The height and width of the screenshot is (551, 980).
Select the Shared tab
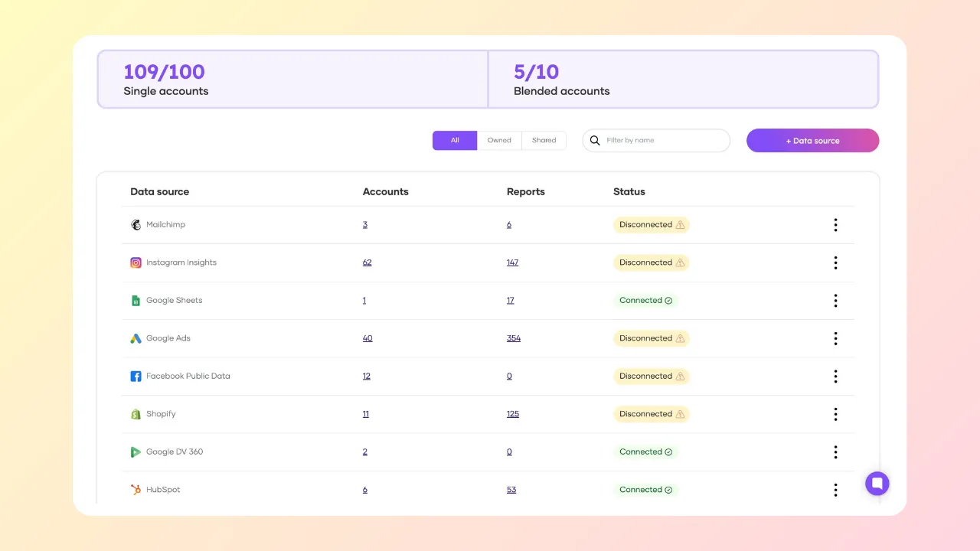[x=544, y=140]
